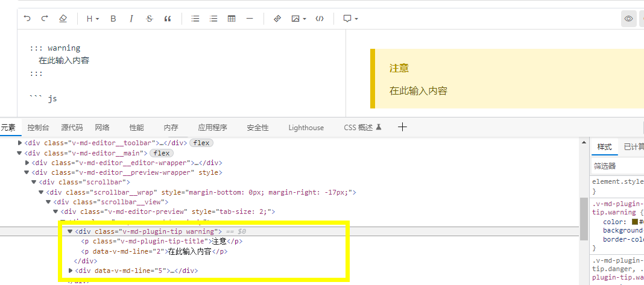The image size is (644, 285).
Task: Collapse the v-md-editor__preview-wrapper node
Action: [27, 172]
